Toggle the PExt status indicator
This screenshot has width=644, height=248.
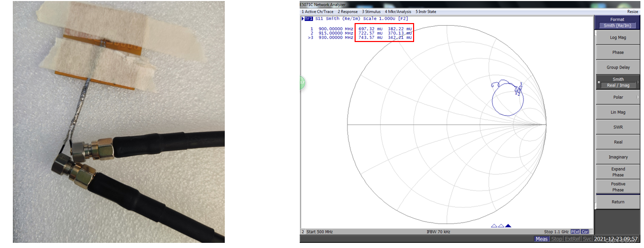575,232
